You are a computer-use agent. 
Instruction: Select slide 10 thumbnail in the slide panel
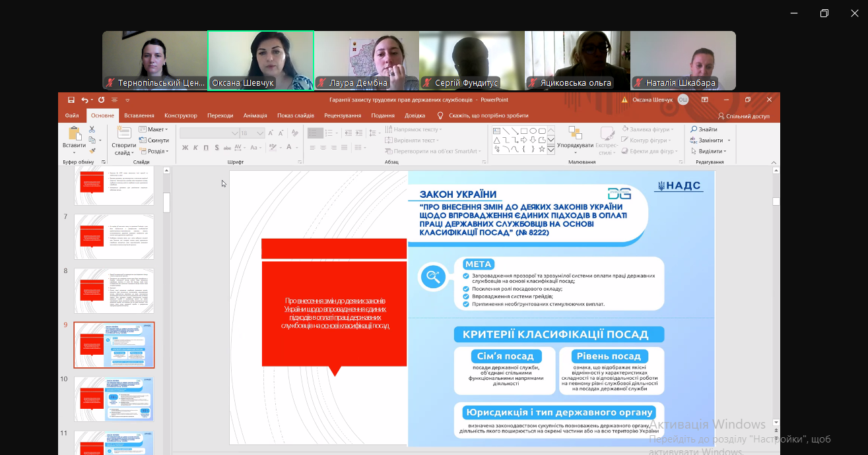pos(114,399)
